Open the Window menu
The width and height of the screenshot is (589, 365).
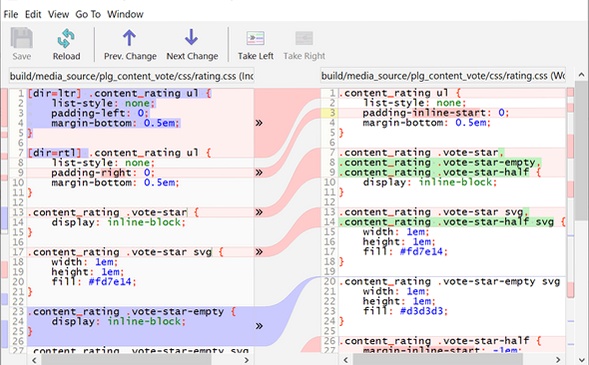[x=125, y=14]
